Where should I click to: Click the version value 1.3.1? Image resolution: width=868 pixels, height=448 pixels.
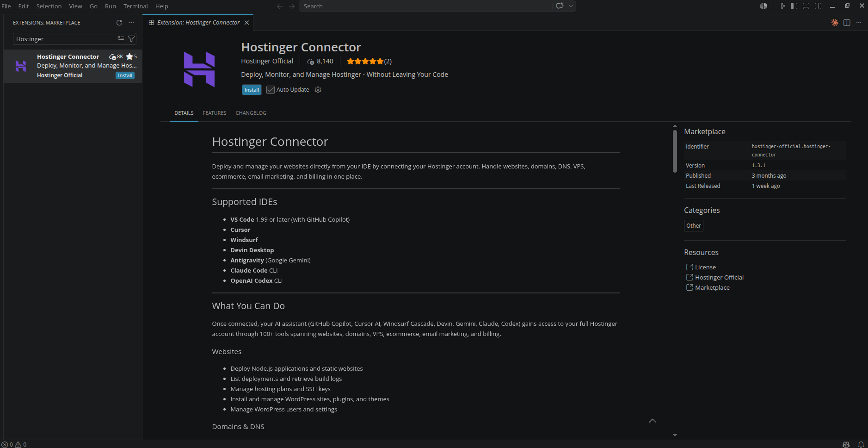coord(758,165)
